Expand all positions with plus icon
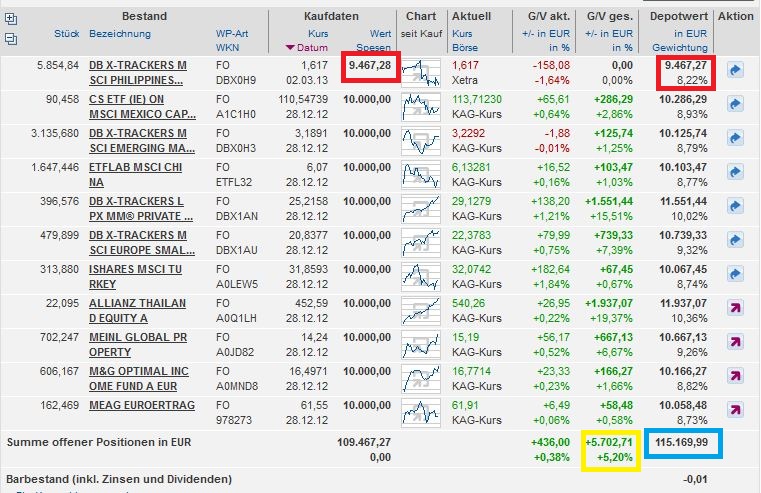 pyautogui.click(x=11, y=19)
